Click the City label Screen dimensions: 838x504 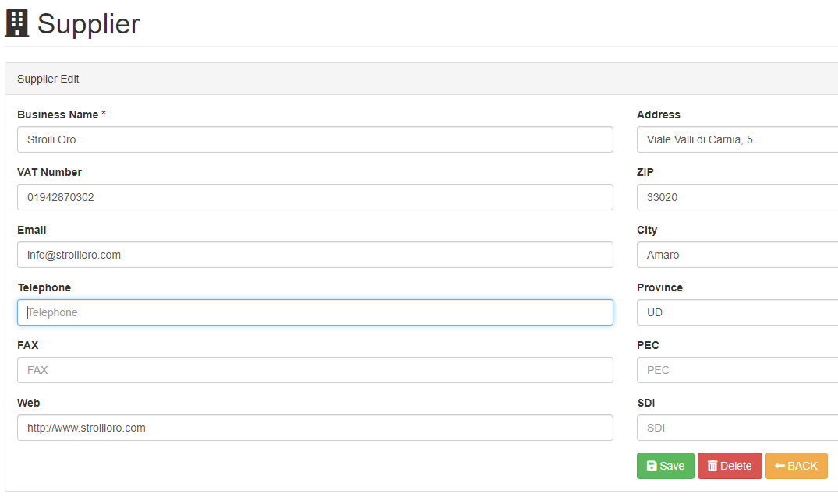click(647, 230)
